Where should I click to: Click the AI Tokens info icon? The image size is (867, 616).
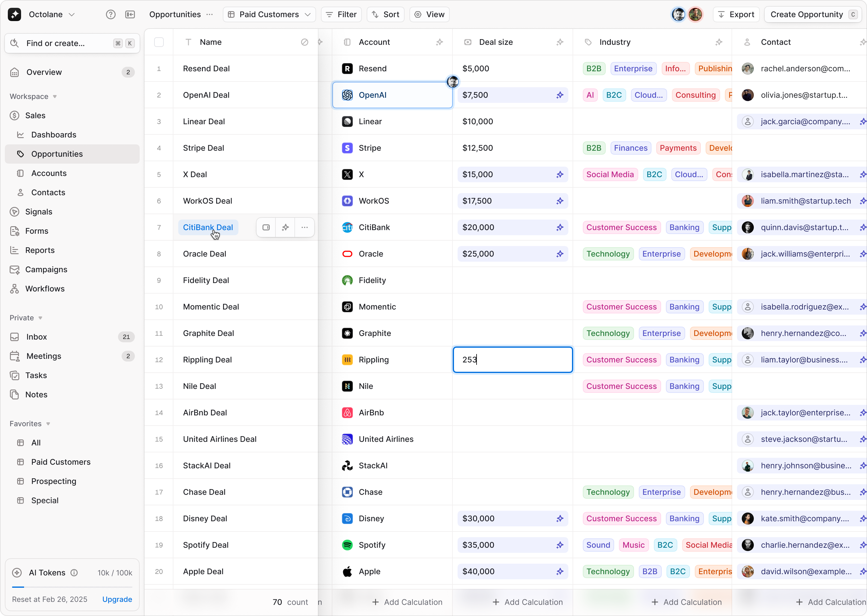[x=75, y=573]
